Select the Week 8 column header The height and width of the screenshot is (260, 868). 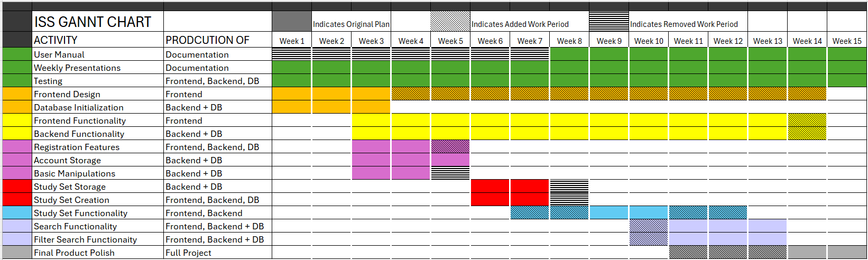point(569,41)
